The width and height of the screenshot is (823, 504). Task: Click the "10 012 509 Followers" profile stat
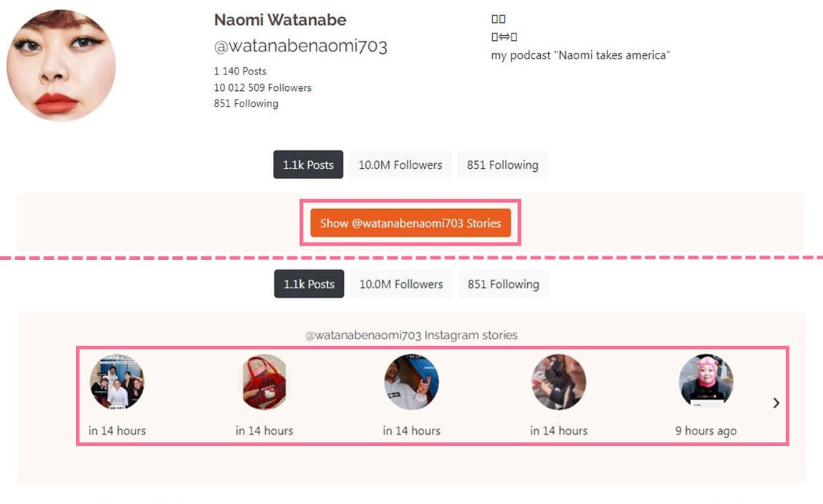pos(262,87)
